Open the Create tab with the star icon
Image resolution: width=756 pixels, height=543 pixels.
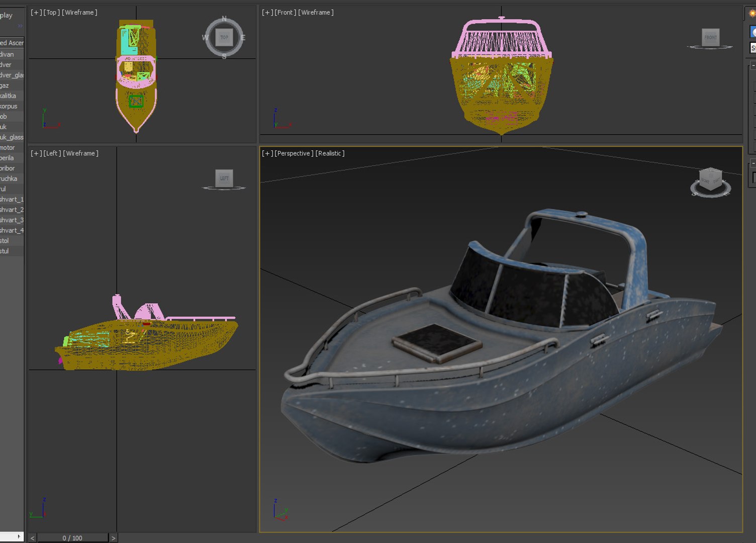tap(752, 14)
